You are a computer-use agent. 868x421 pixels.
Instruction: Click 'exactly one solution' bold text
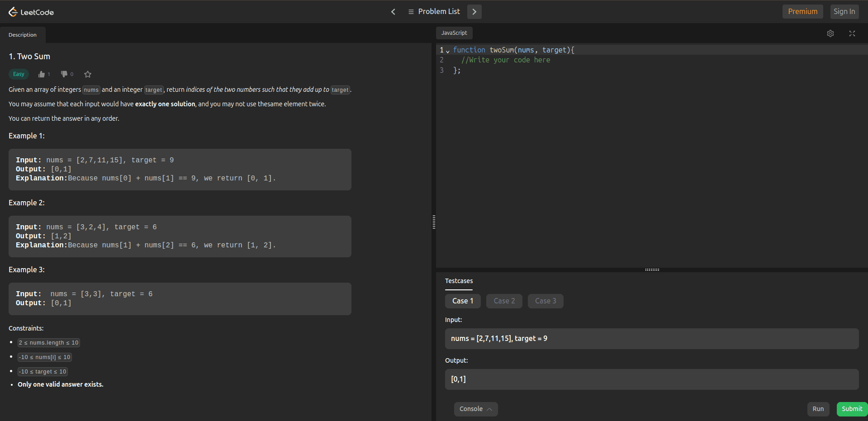[x=165, y=104]
